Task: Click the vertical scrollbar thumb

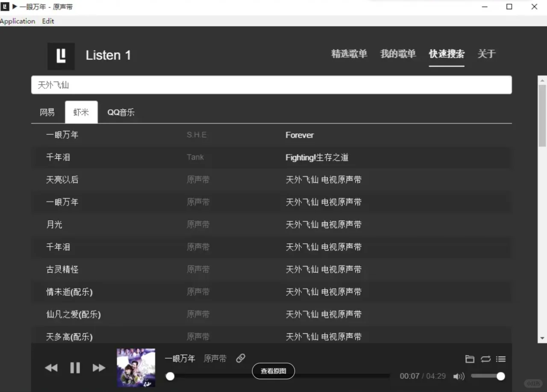Action: [542, 116]
